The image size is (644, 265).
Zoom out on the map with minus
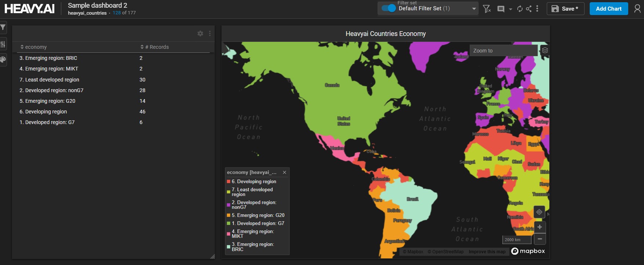[x=540, y=239]
